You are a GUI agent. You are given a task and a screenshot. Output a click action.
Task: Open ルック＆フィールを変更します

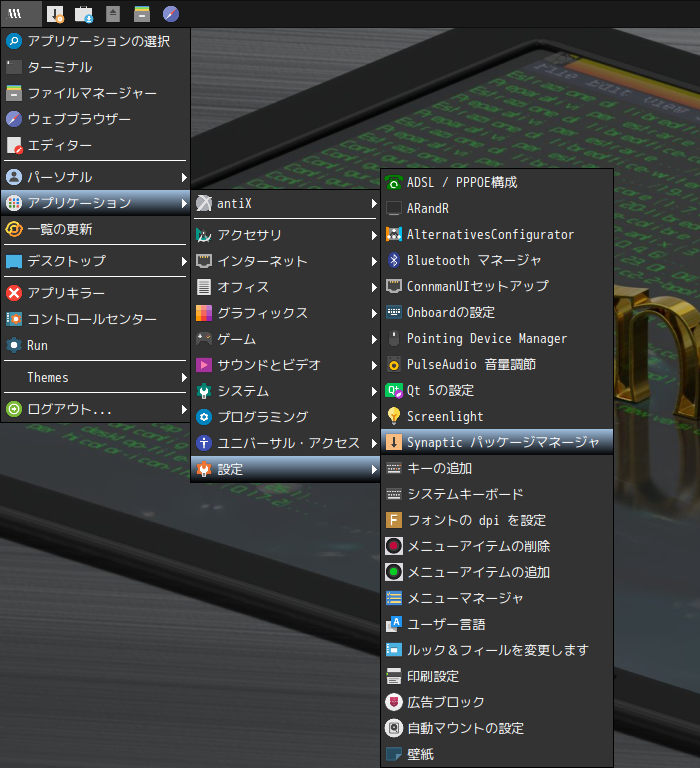(x=497, y=650)
